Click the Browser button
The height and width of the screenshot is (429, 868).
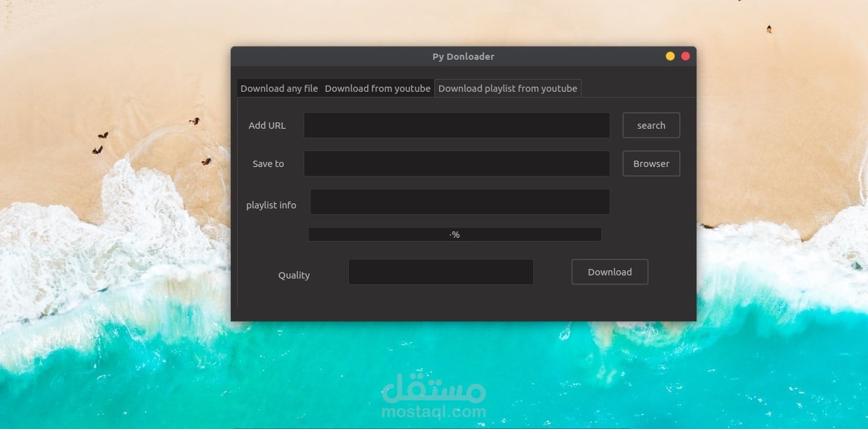point(651,164)
